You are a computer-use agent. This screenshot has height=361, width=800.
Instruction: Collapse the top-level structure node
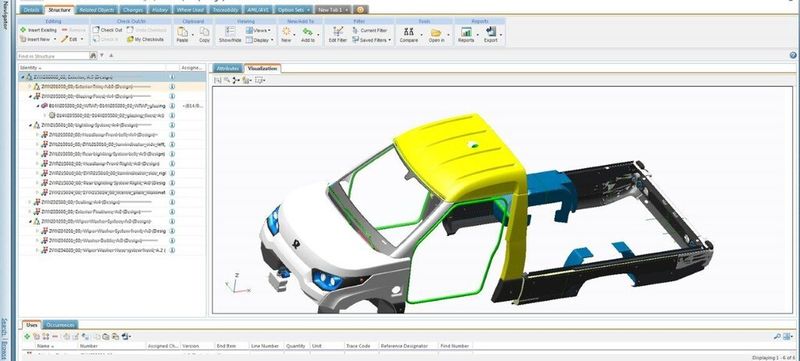22,77
